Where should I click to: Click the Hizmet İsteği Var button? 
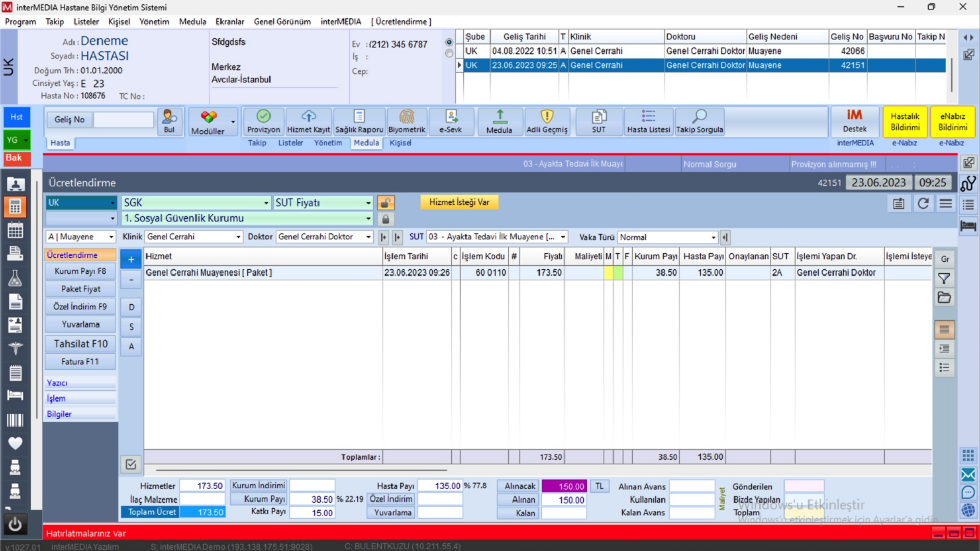(x=459, y=202)
